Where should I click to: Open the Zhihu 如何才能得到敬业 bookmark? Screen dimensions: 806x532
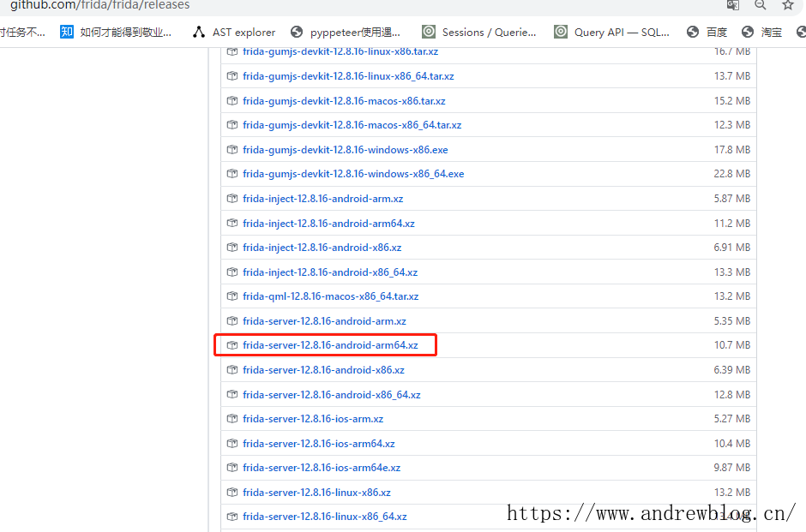point(116,32)
